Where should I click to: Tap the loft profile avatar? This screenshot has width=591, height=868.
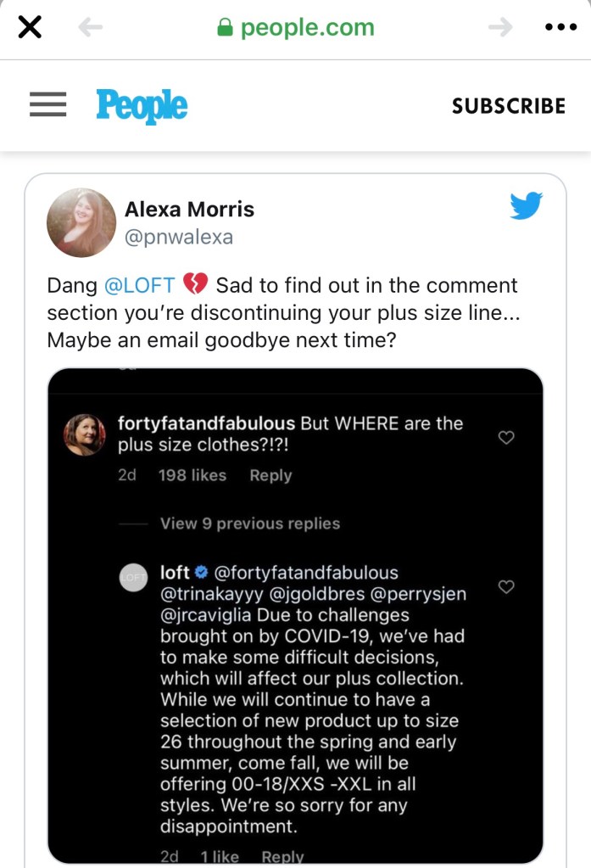134,577
